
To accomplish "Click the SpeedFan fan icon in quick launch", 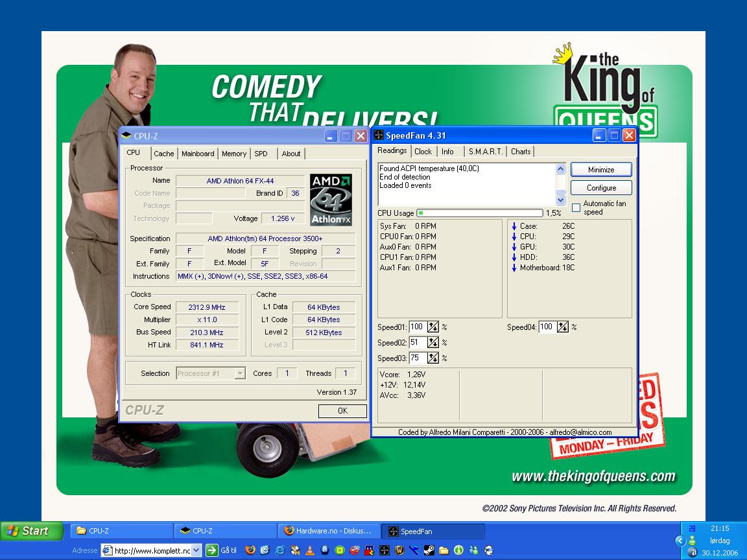I will pyautogui.click(x=385, y=550).
